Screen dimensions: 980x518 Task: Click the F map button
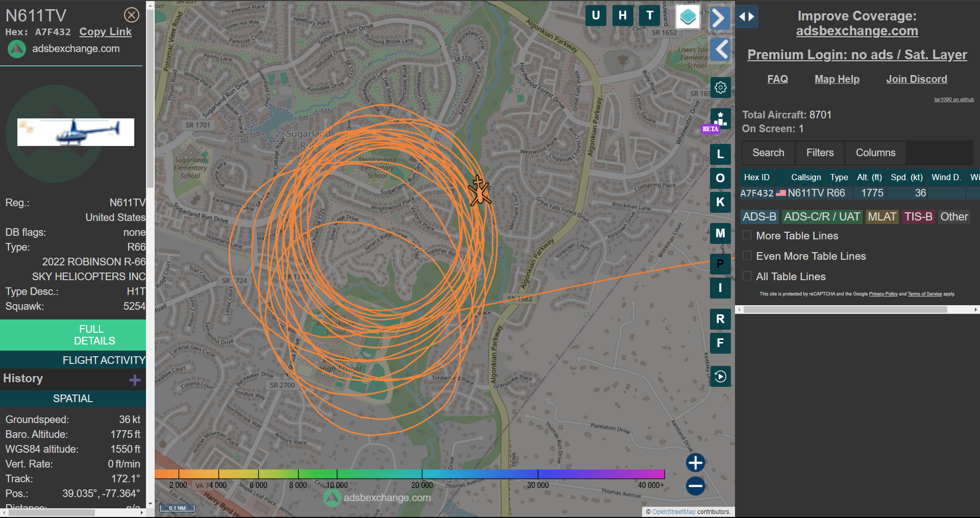pyautogui.click(x=720, y=343)
